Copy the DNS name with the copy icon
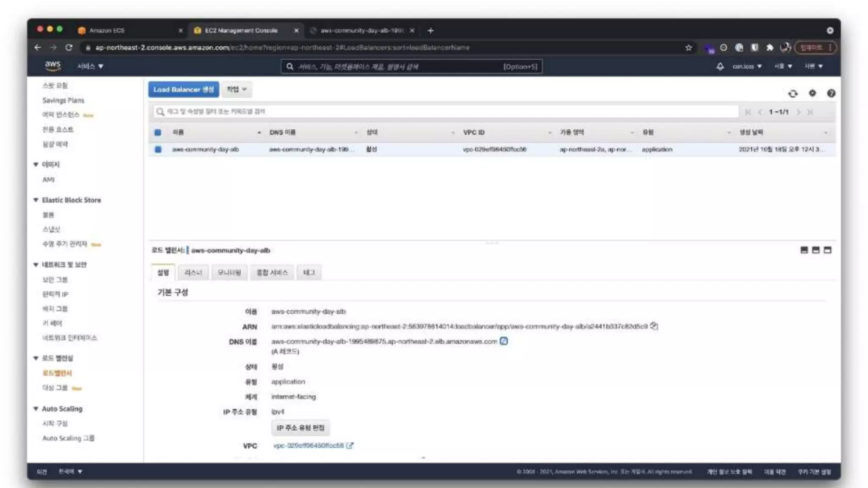The width and height of the screenshot is (868, 488). (504, 341)
